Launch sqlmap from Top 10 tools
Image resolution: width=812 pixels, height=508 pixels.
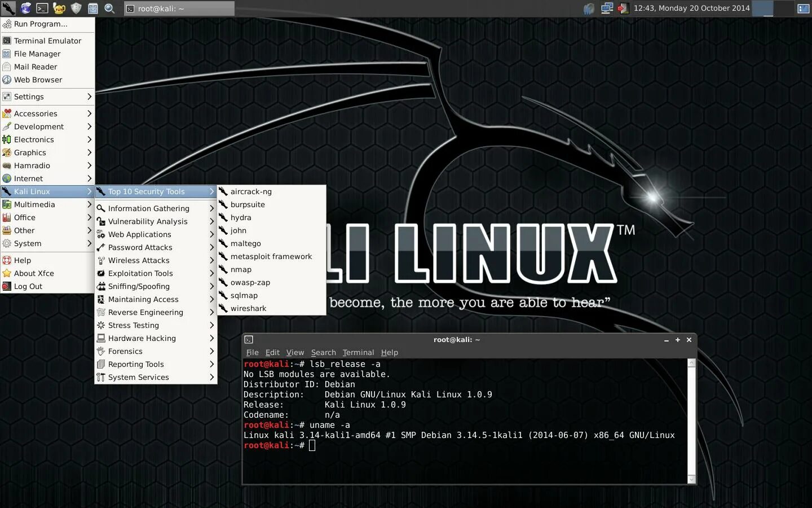[x=271, y=295]
